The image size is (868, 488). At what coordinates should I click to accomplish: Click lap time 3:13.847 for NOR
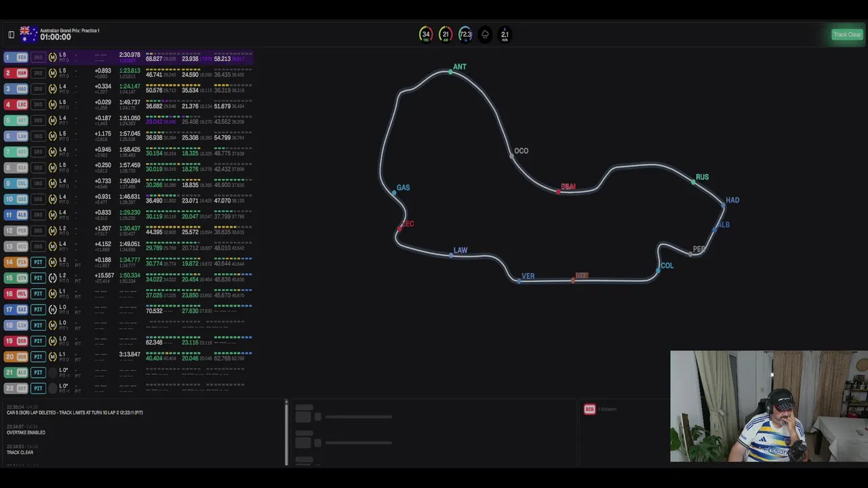pos(130,354)
